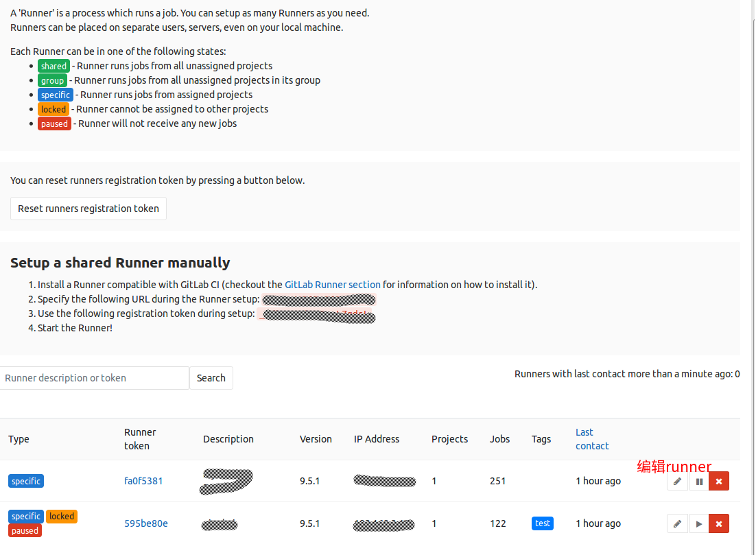Remove the 595be80e runner with red X
This screenshot has height=555, width=756.
click(719, 523)
